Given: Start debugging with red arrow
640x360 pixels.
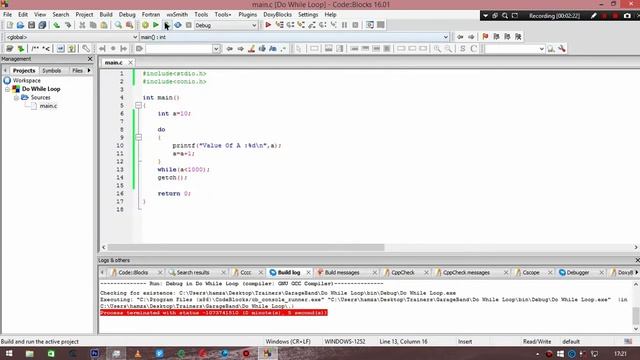Looking at the screenshot, I should 268,25.
